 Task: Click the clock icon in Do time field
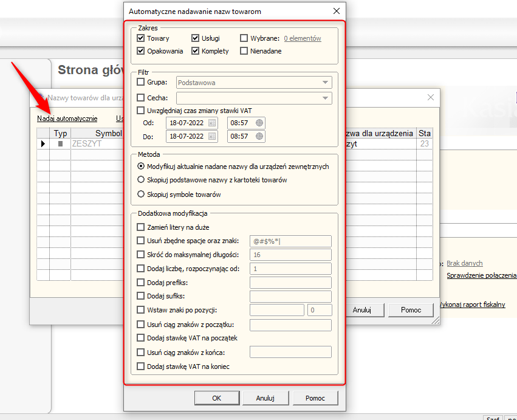point(259,137)
